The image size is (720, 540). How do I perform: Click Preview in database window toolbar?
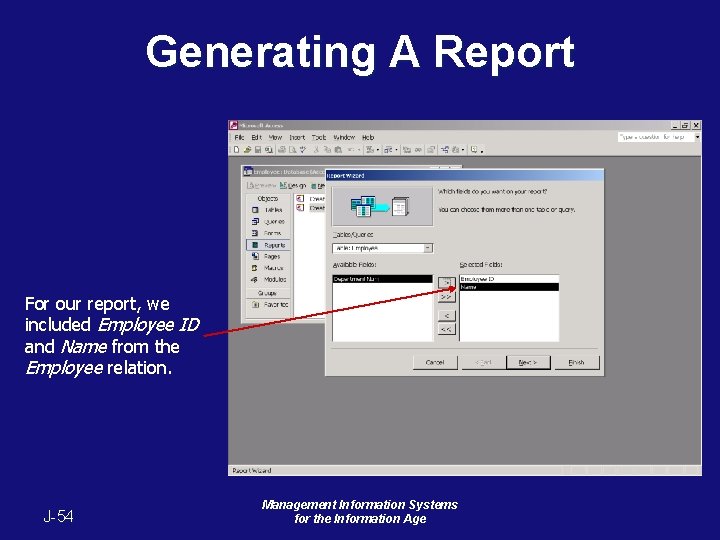coord(261,186)
